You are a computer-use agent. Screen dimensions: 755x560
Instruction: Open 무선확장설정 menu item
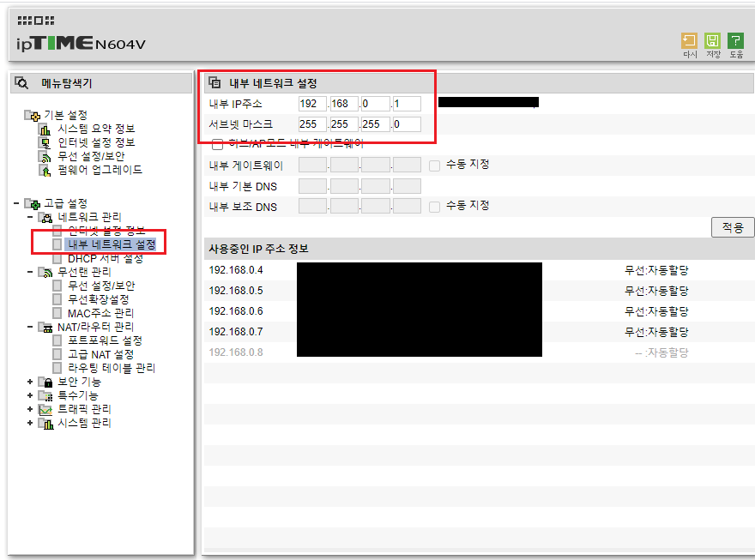[98, 299]
